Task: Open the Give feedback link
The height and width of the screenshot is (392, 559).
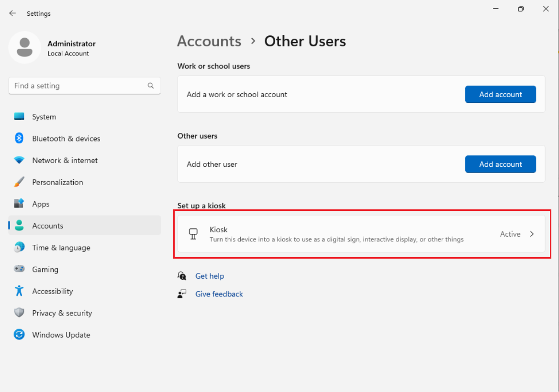Action: click(x=219, y=294)
